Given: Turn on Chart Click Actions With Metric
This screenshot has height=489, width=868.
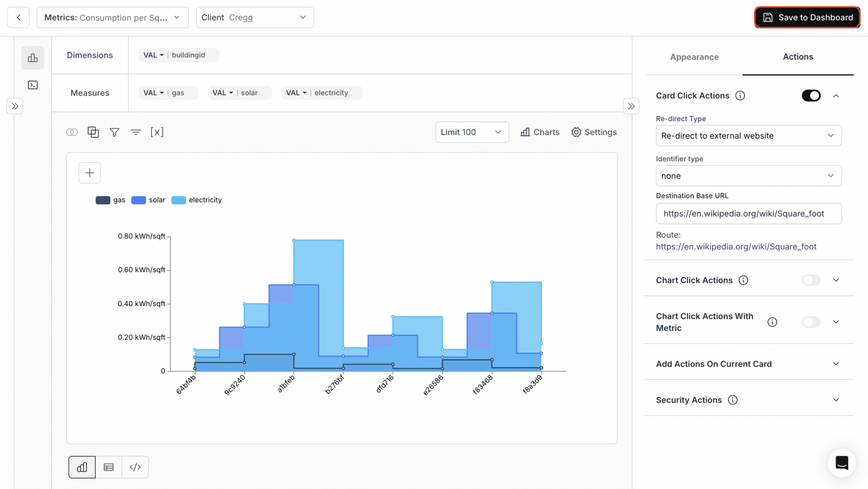Looking at the screenshot, I should [x=810, y=322].
